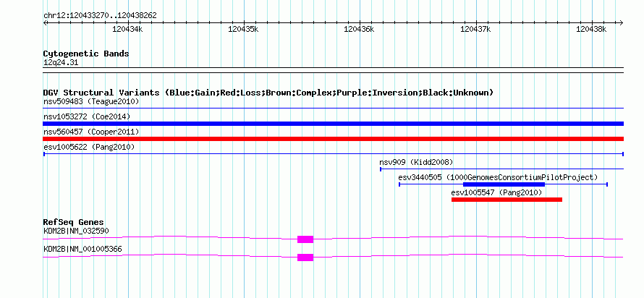Viewport: 644px width, 298px height.
Task: Select the magenta exon box of KDM2B|NM_032590
Action: (x=305, y=239)
